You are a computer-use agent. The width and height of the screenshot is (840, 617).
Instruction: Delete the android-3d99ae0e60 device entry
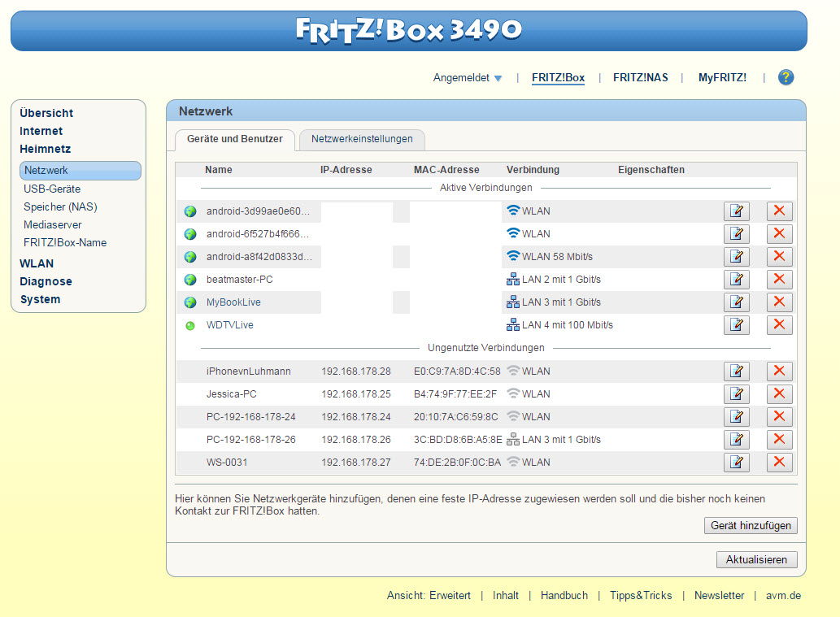(780, 211)
